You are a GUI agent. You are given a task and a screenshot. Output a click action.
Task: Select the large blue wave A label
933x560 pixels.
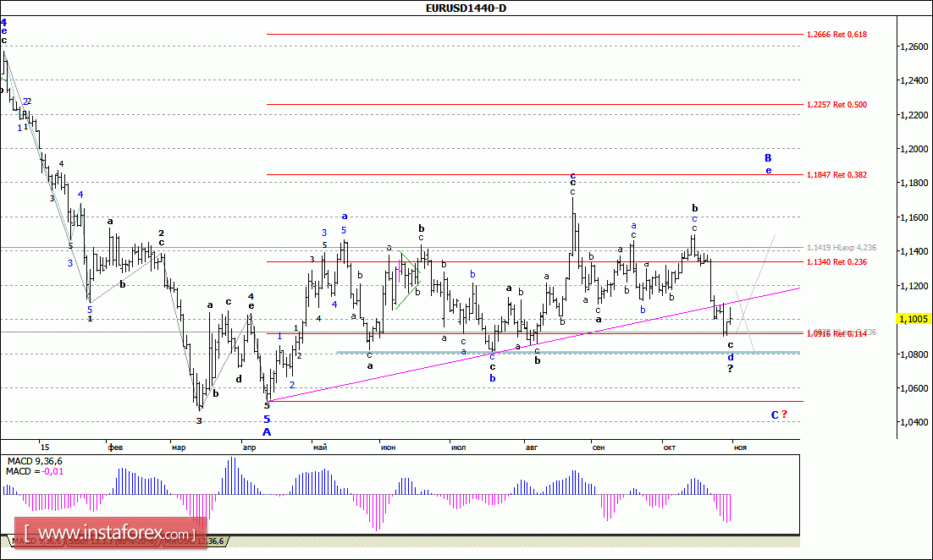point(267,432)
